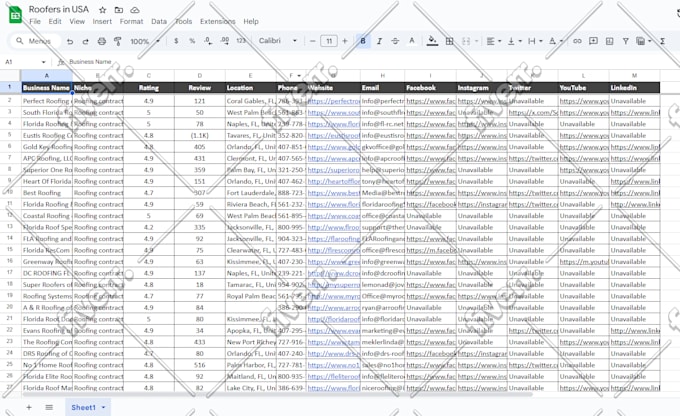
Task: Click the Insert chart icon
Action: pyautogui.click(x=609, y=41)
